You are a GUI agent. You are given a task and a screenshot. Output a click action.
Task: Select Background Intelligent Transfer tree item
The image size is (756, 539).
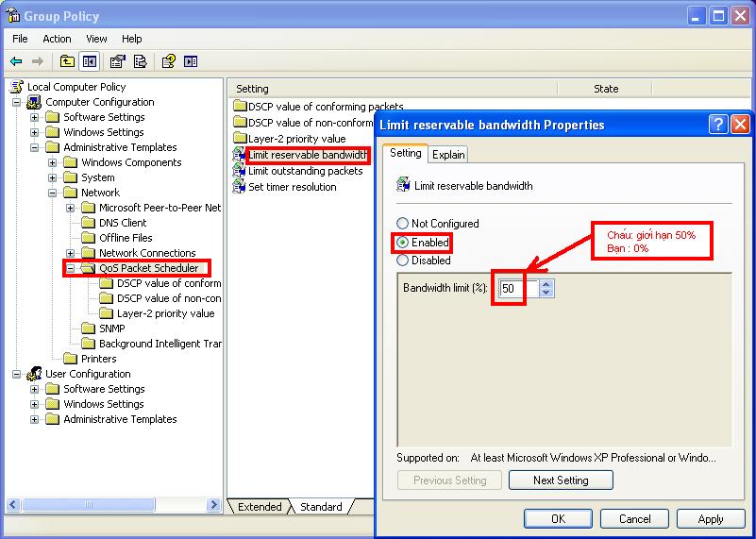(x=160, y=344)
